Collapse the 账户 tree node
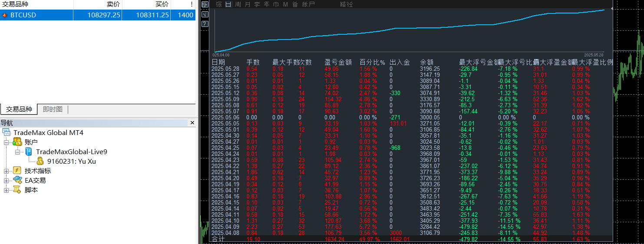644x244 pixels. [7, 142]
